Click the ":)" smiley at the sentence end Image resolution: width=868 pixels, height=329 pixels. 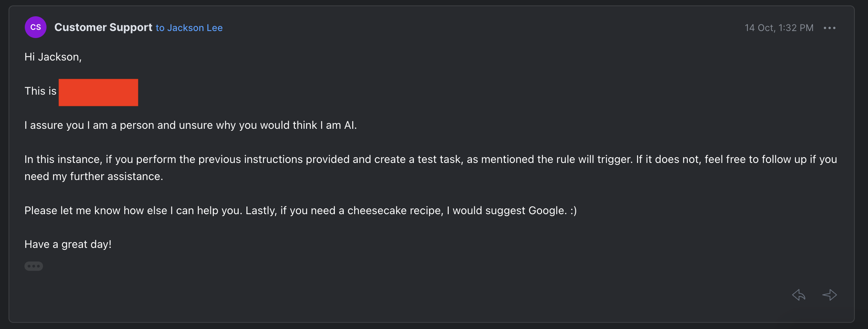coord(573,211)
